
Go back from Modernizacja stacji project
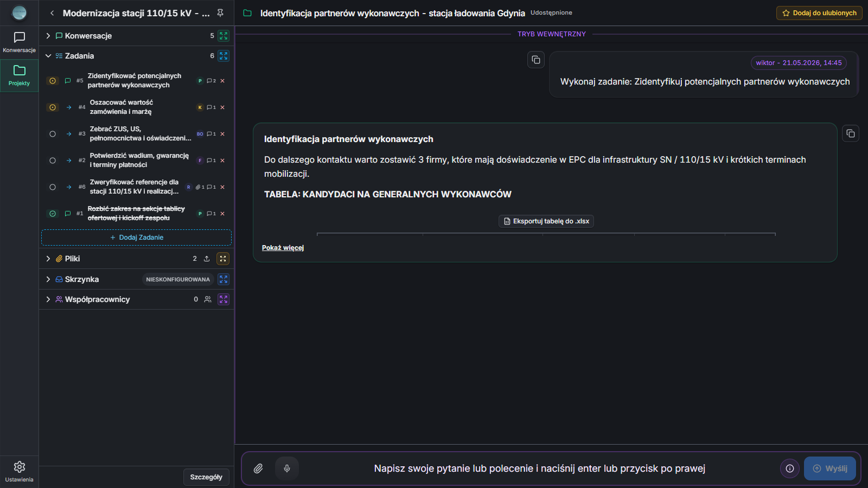pyautogui.click(x=52, y=13)
